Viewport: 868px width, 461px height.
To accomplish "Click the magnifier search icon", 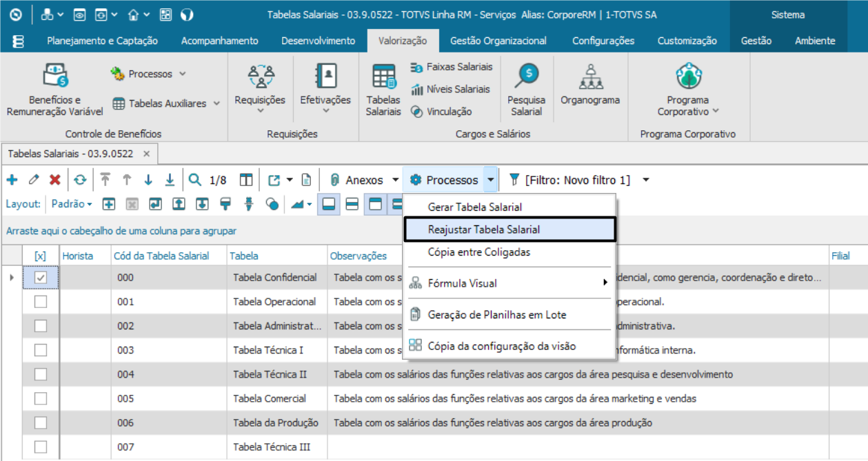I will point(195,180).
